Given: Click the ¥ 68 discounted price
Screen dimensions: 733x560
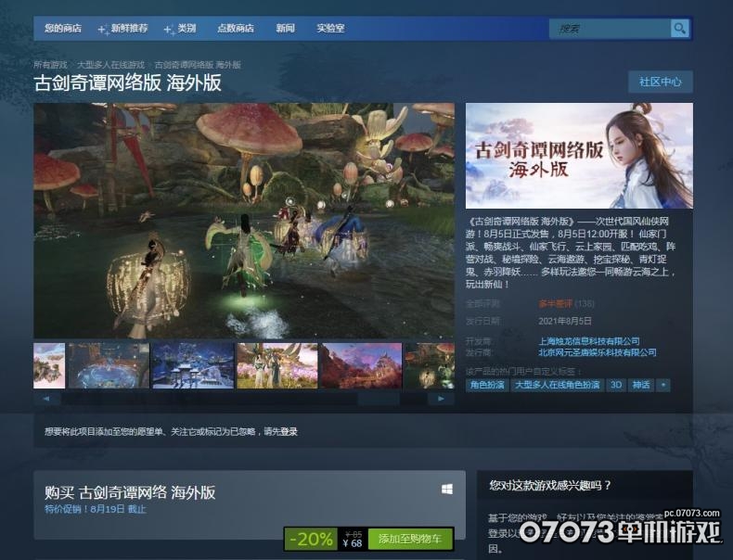Looking at the screenshot, I should click(x=352, y=543).
